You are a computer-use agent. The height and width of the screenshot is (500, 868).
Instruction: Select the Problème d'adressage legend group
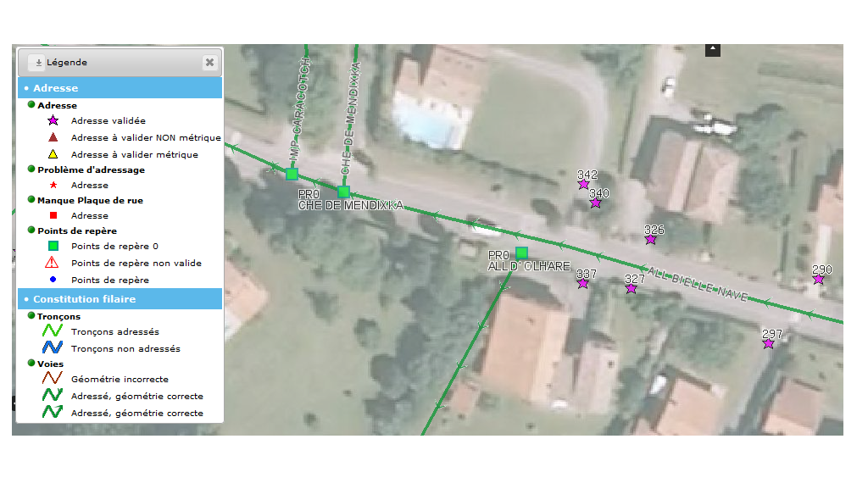pos(91,169)
